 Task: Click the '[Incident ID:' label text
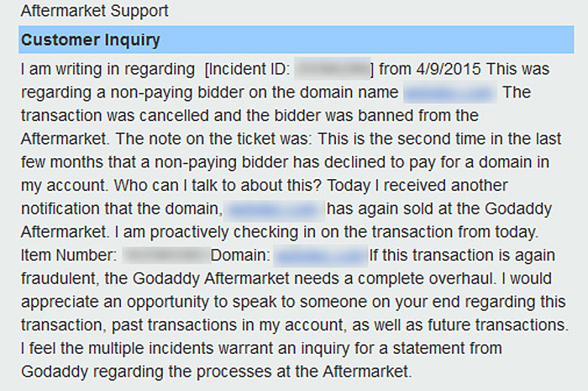tap(248, 68)
